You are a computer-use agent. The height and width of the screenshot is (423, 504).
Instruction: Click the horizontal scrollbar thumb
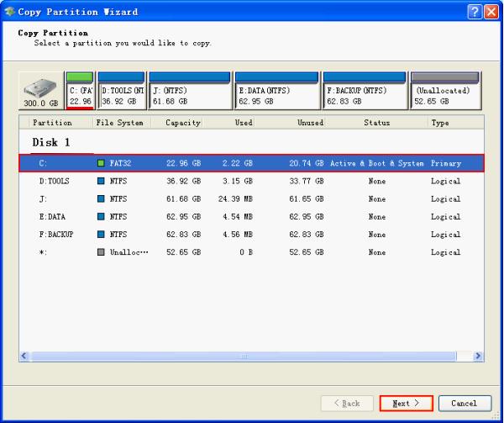(244, 356)
